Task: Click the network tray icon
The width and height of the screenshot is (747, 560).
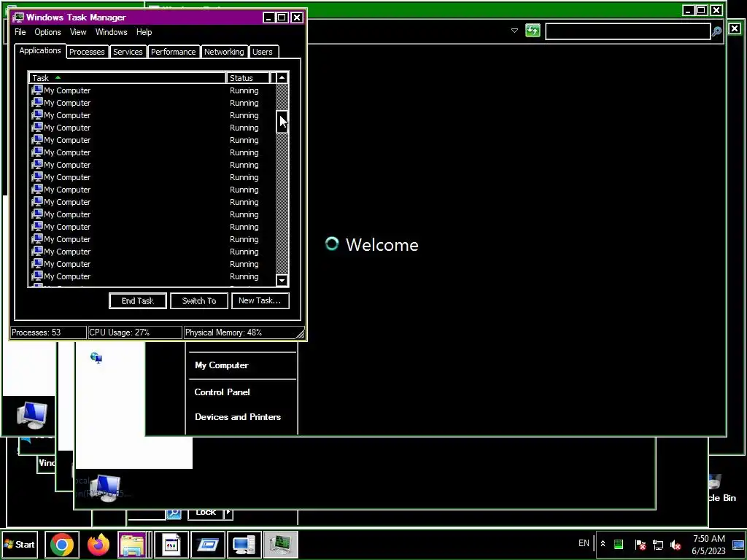Action: point(658,544)
